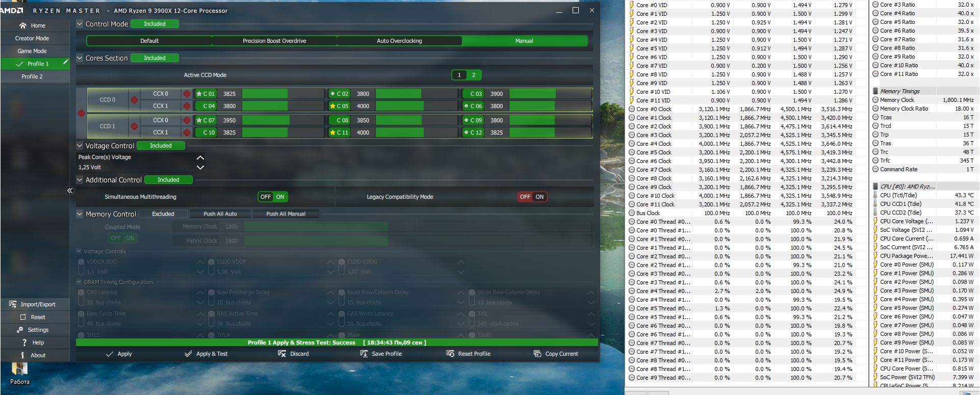Click the star icon on core C 01
This screenshot has height=395, width=980.
(x=199, y=94)
